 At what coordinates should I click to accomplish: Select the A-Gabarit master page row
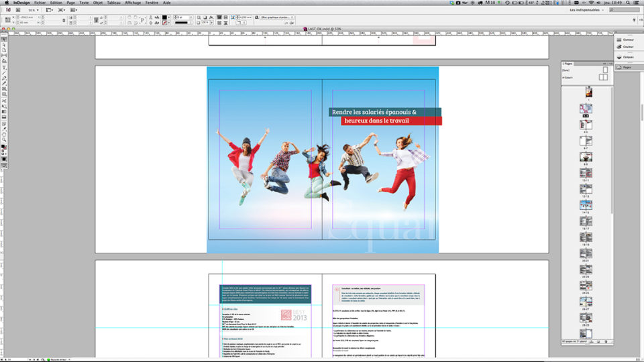[x=585, y=77]
